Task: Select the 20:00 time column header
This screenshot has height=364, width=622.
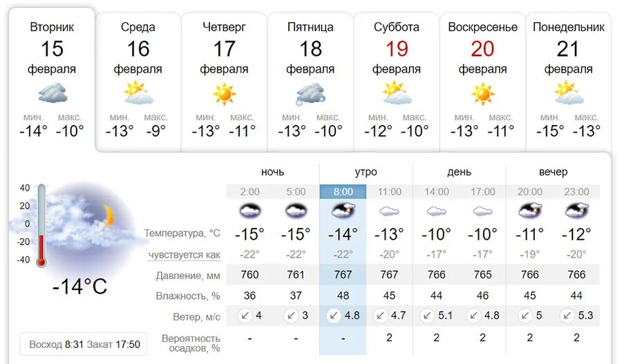Action: coord(530,192)
